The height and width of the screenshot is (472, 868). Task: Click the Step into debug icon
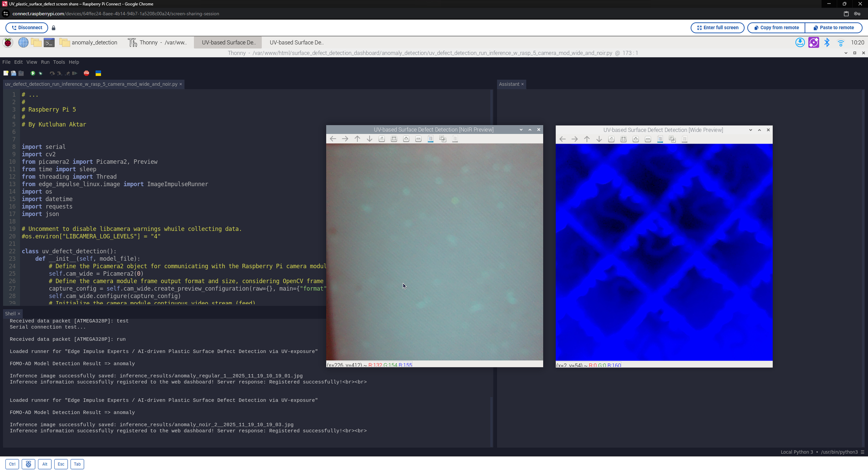point(60,73)
